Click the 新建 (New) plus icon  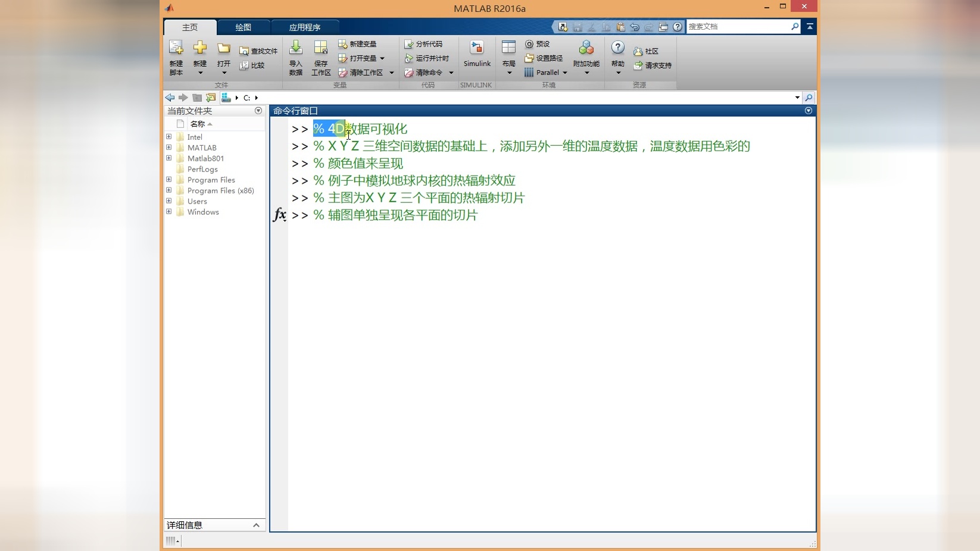[200, 48]
